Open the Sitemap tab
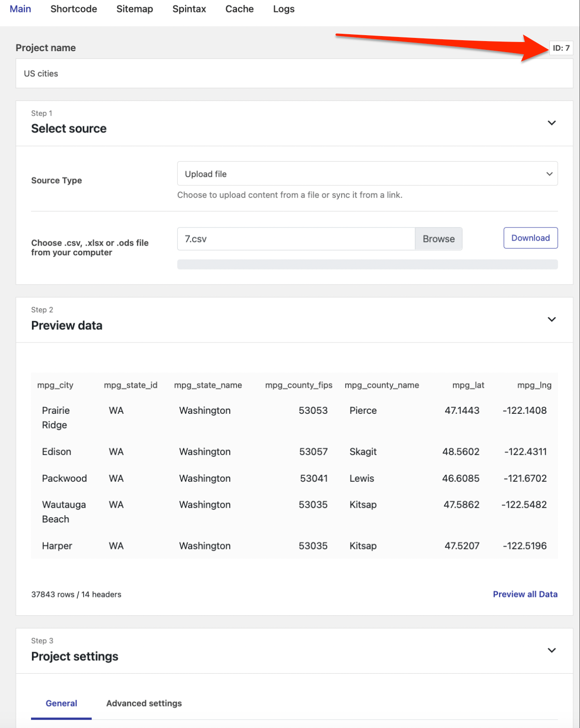 pyautogui.click(x=134, y=9)
